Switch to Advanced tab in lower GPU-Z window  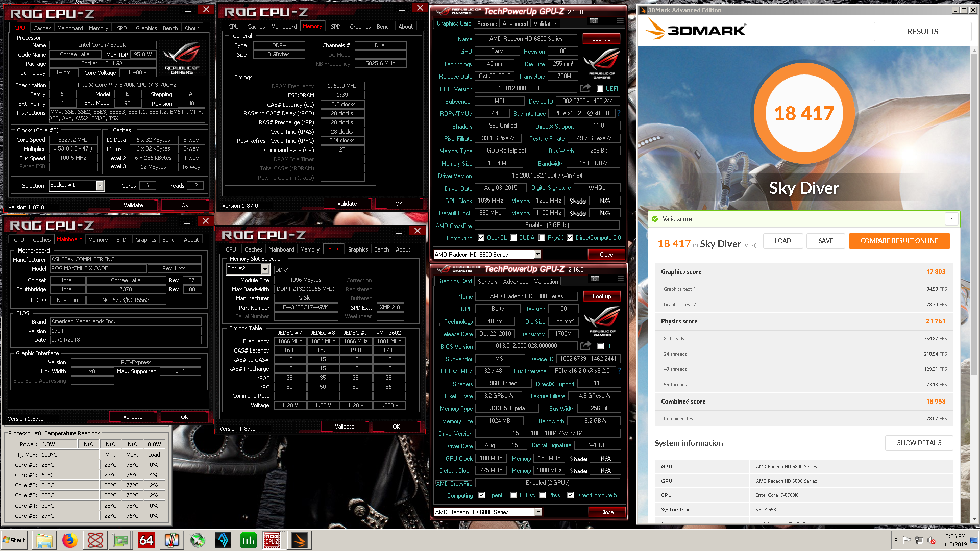(x=516, y=282)
